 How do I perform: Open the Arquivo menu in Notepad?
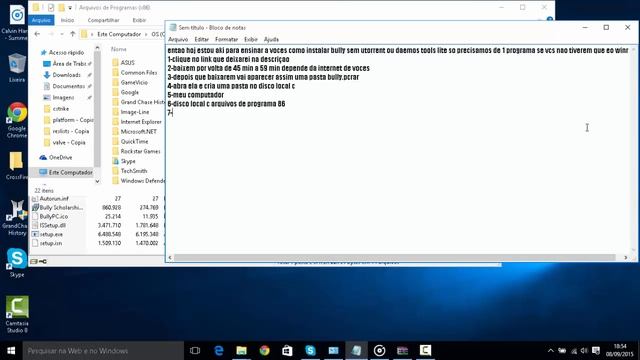(x=178, y=39)
